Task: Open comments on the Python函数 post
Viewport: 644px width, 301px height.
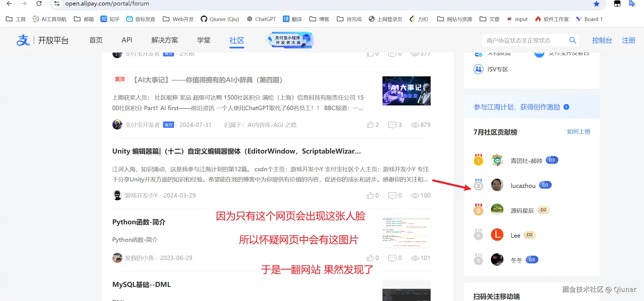Action: pyautogui.click(x=392, y=258)
